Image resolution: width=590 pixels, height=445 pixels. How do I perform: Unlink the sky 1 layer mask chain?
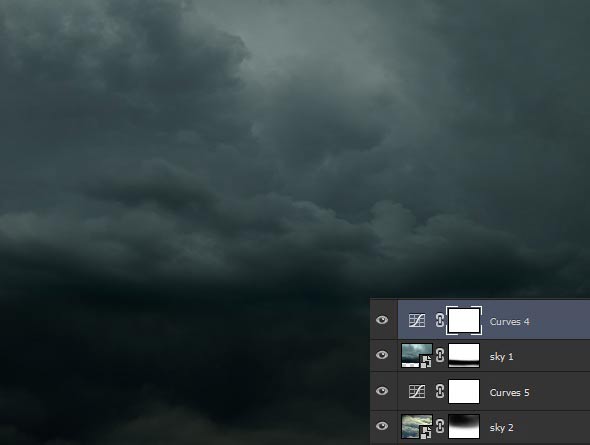click(x=439, y=355)
